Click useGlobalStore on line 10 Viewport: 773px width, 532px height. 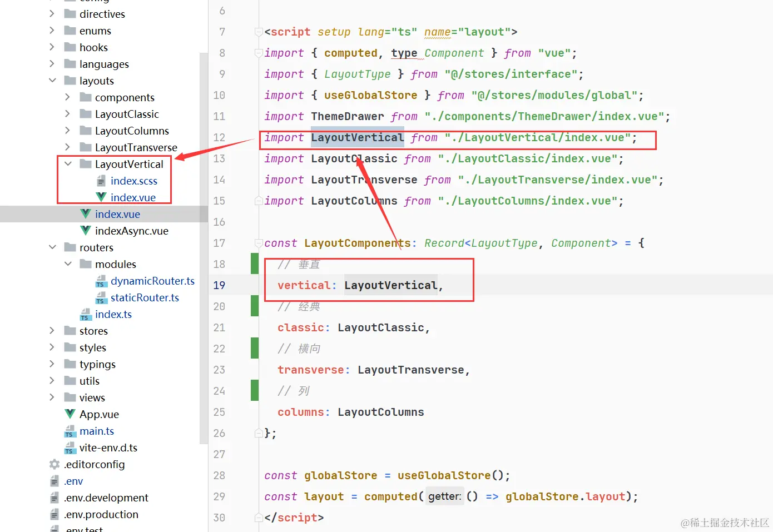(370, 95)
